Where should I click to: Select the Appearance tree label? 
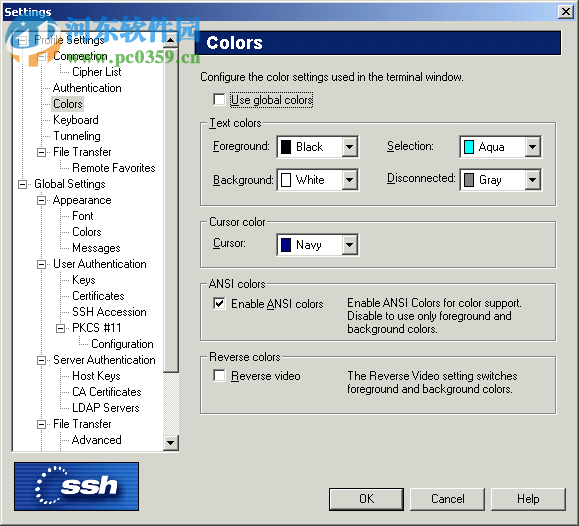(82, 200)
